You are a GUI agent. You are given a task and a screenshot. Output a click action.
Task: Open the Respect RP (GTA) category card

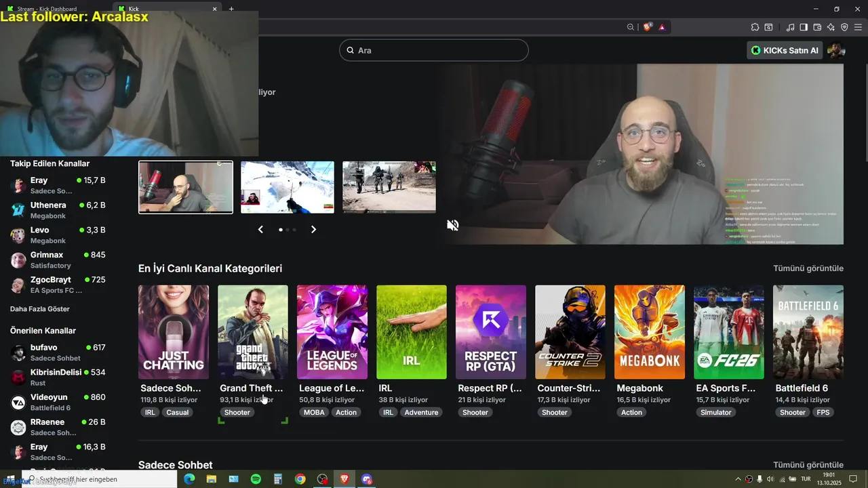[x=491, y=332]
